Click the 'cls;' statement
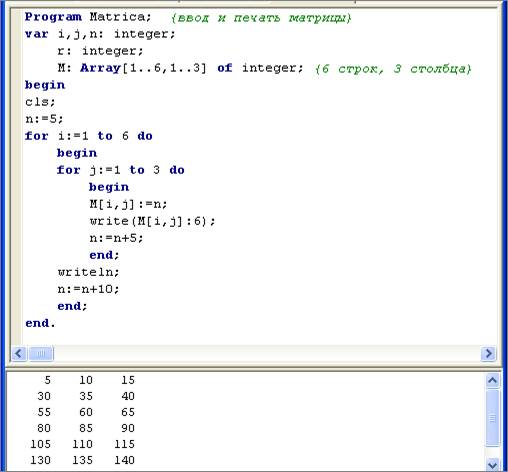The height and width of the screenshot is (472, 508). tap(40, 102)
